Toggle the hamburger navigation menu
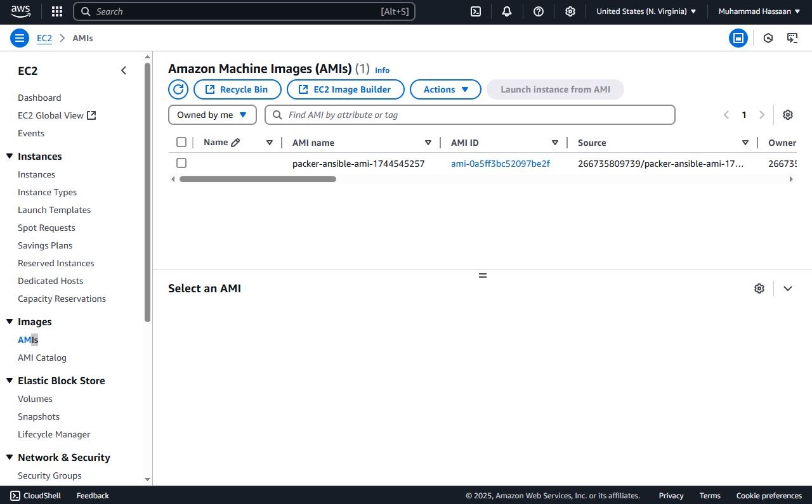The width and height of the screenshot is (812, 504). coord(20,38)
